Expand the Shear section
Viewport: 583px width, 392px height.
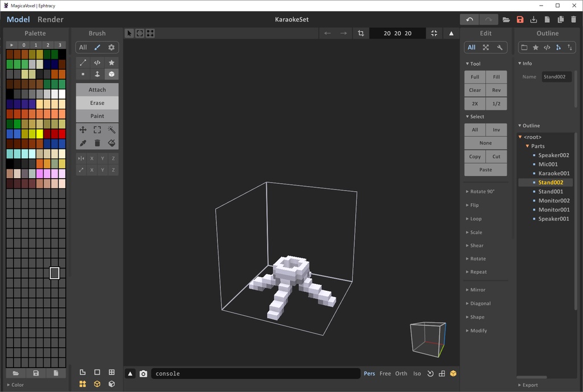tap(475, 246)
